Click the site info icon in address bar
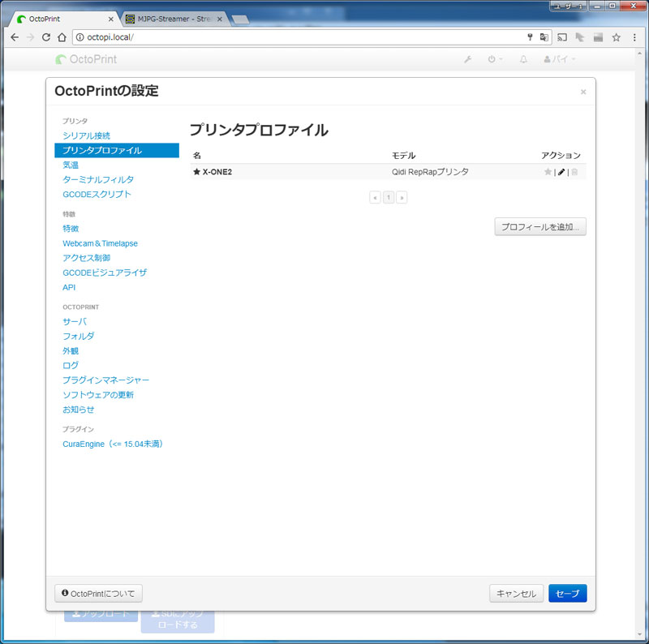This screenshot has width=649, height=644. point(80,37)
